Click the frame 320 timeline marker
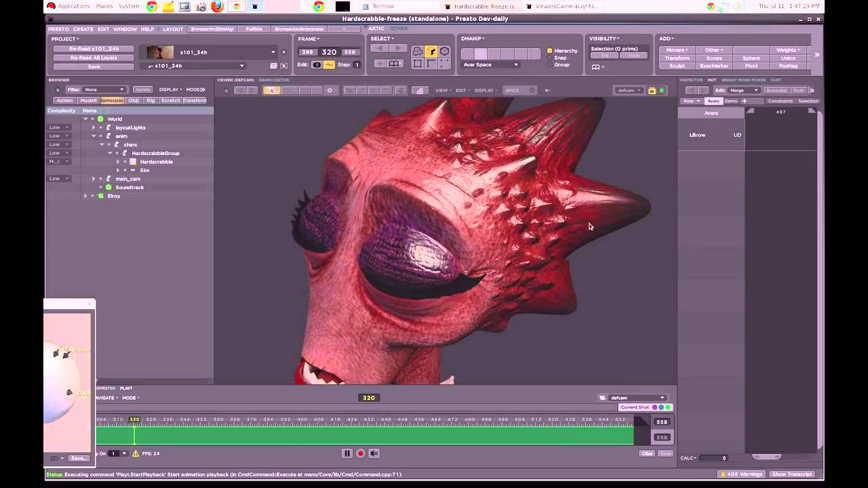This screenshot has height=488, width=868. 134,420
